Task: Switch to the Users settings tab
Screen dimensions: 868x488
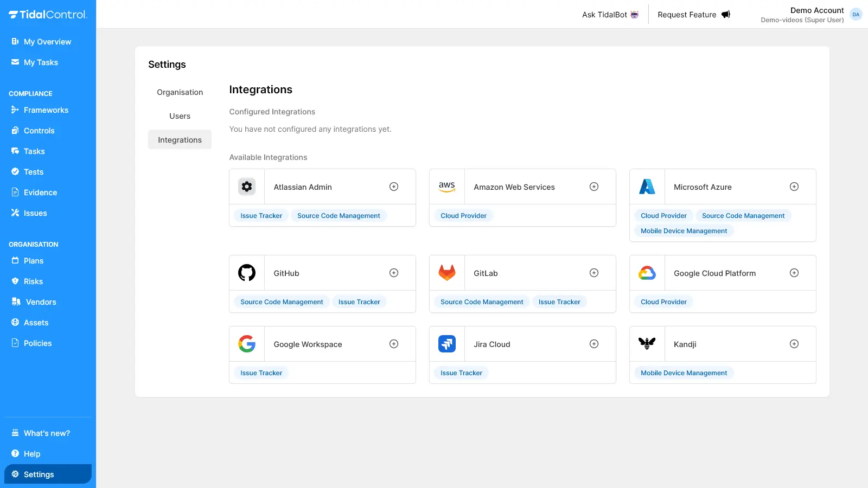Action: (x=180, y=116)
